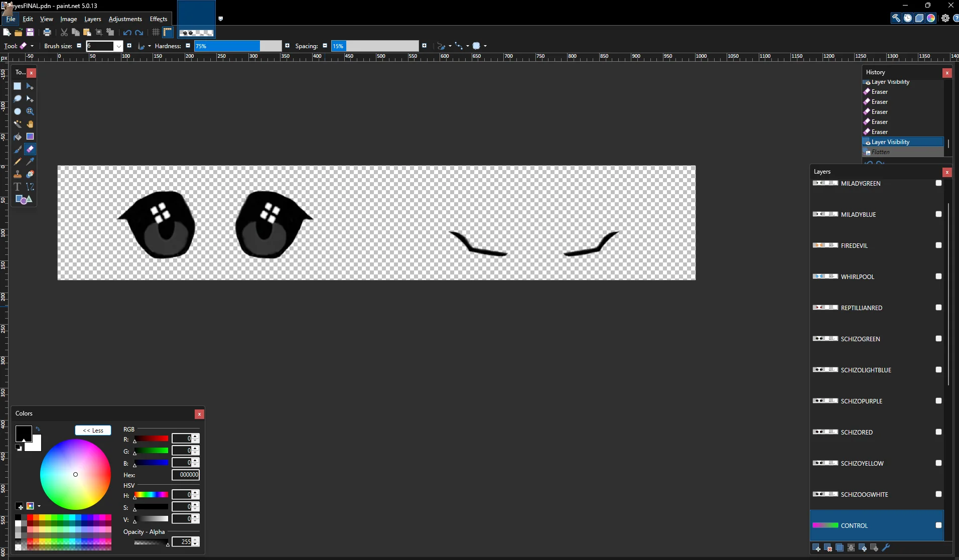This screenshot has height=560, width=959.
Task: Expand the Brush size dropdown
Action: (118, 46)
